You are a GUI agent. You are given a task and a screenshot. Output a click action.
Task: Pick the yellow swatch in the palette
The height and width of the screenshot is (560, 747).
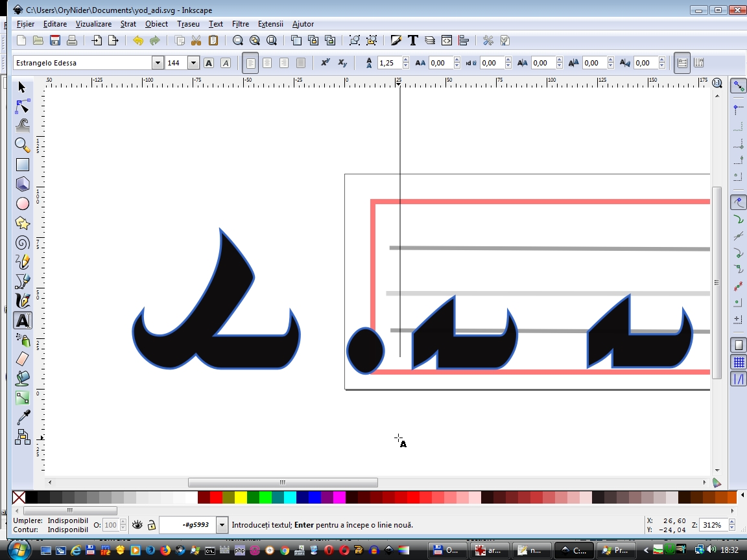[240, 498]
